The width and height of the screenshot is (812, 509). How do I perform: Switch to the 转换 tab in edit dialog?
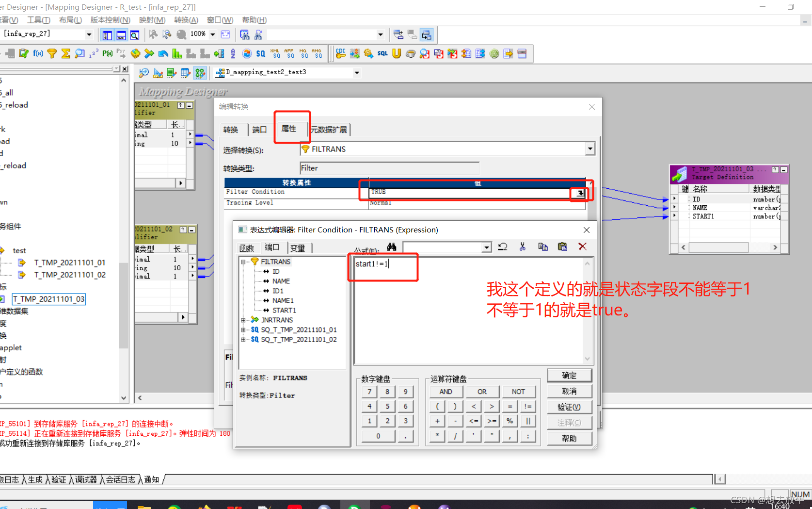click(231, 130)
